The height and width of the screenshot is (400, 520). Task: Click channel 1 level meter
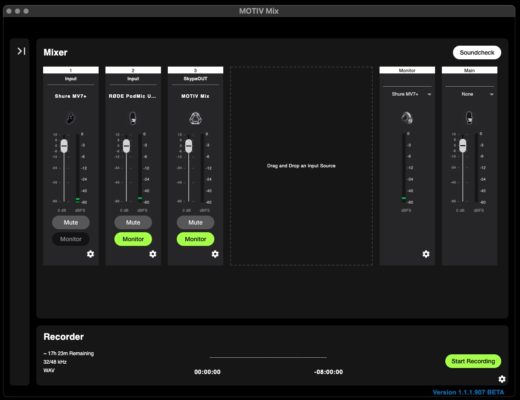(78, 168)
